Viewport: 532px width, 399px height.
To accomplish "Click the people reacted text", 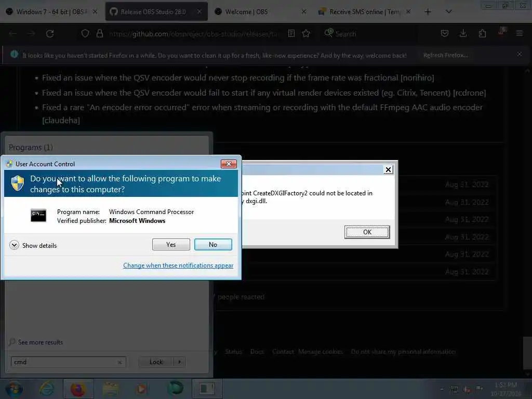I will tap(241, 297).
